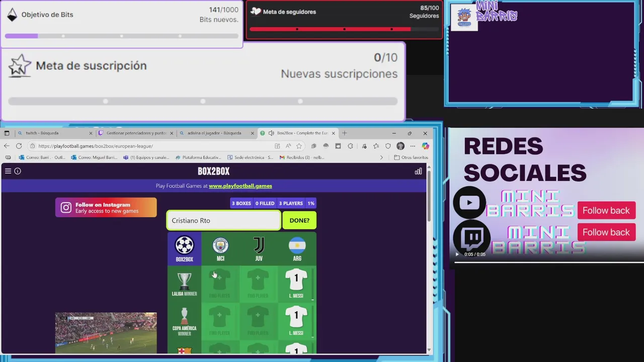
Task: Open the Box2Box hamburger menu
Action: [x=8, y=171]
